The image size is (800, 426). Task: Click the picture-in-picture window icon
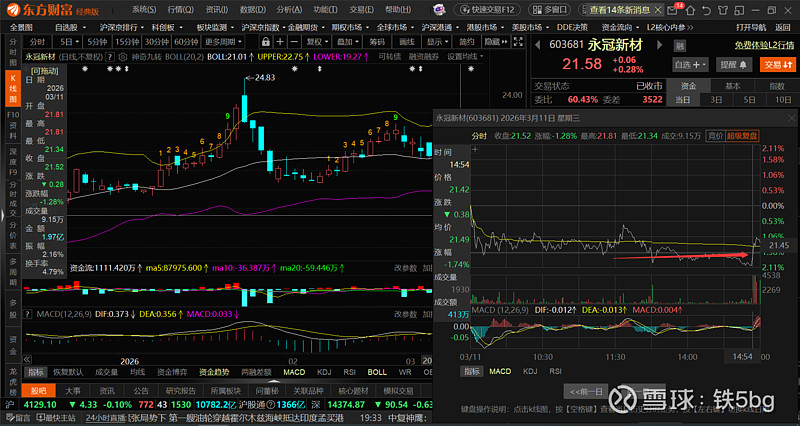[x=741, y=10]
